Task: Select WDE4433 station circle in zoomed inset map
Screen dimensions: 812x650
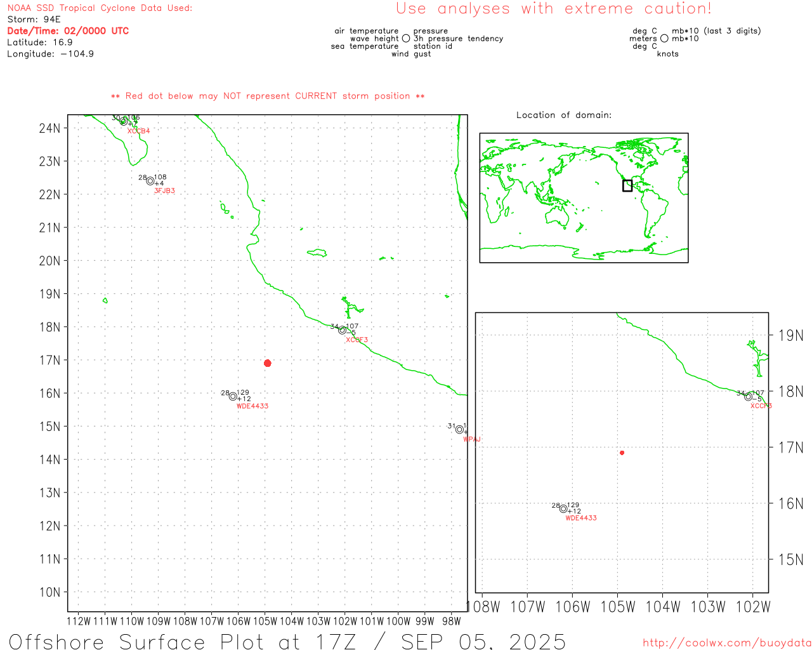Action: coord(563,508)
